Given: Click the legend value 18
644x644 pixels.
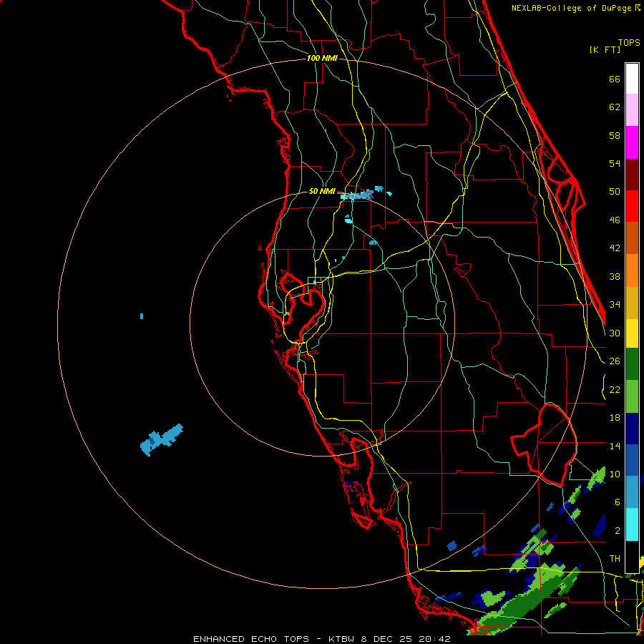Looking at the screenshot, I should (615, 418).
